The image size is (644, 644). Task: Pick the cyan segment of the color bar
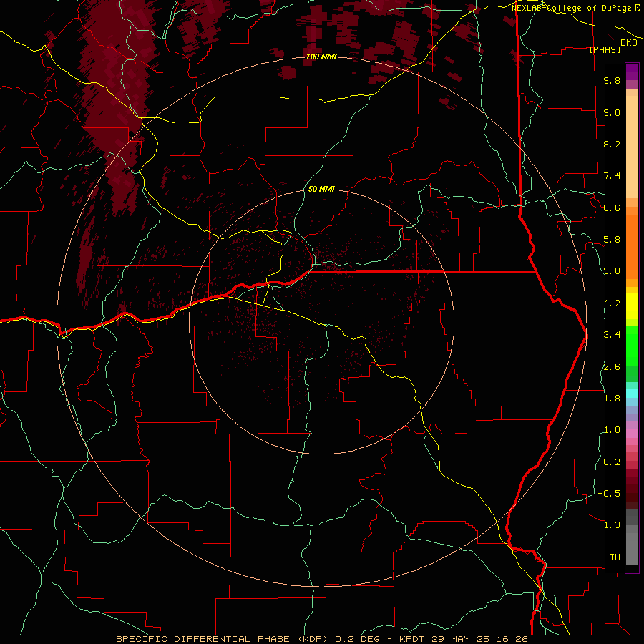632,393
